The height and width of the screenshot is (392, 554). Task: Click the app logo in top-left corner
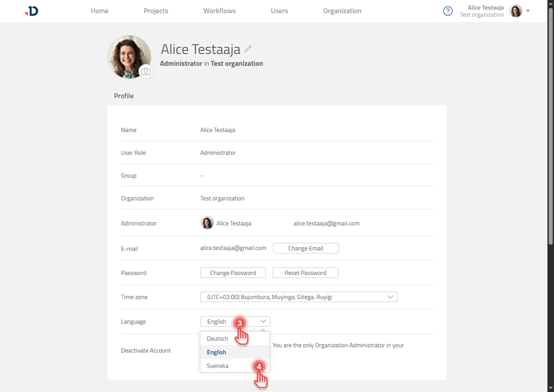click(32, 11)
